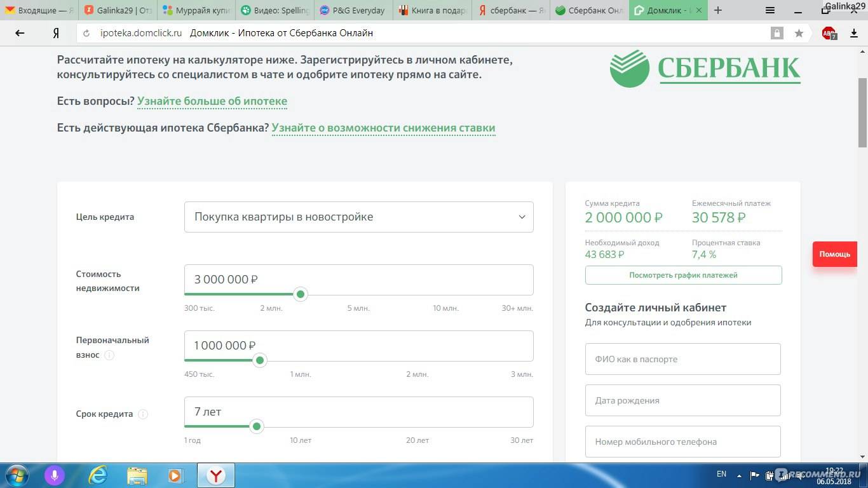Click the Дата рождения field

point(683,400)
